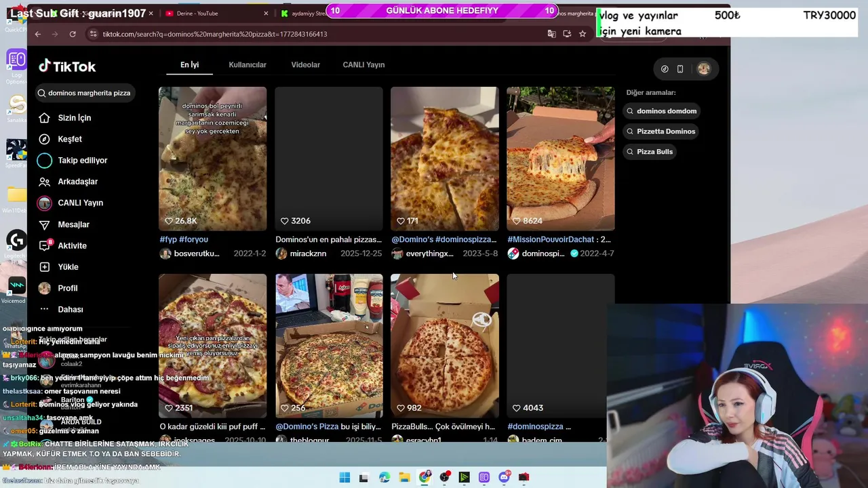Expand the Dahası more options entry
This screenshot has height=488, width=868.
(x=61, y=309)
